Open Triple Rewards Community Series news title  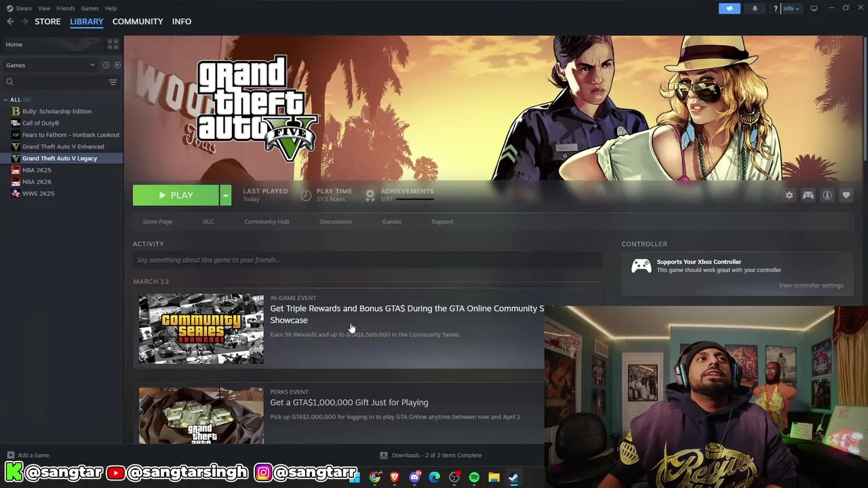pyautogui.click(x=407, y=314)
